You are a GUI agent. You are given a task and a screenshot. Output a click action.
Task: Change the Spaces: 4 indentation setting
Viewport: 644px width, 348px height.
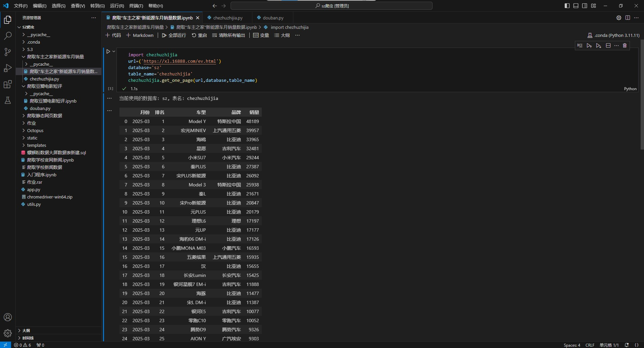point(572,345)
